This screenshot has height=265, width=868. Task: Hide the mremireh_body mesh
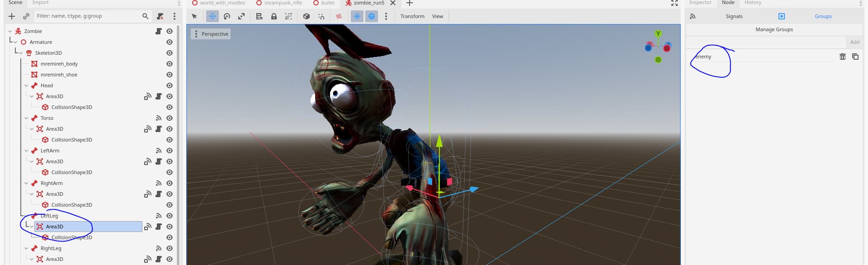tap(170, 64)
